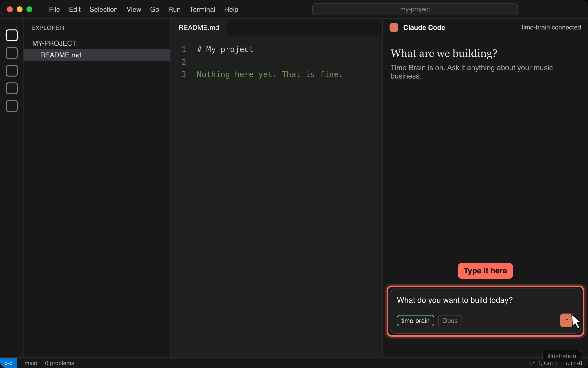Open README.md in the explorer tree
588x368 pixels.
(x=97, y=55)
